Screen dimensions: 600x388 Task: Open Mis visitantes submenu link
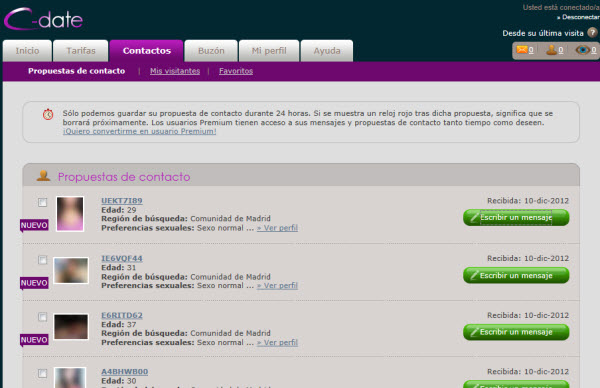(x=175, y=71)
